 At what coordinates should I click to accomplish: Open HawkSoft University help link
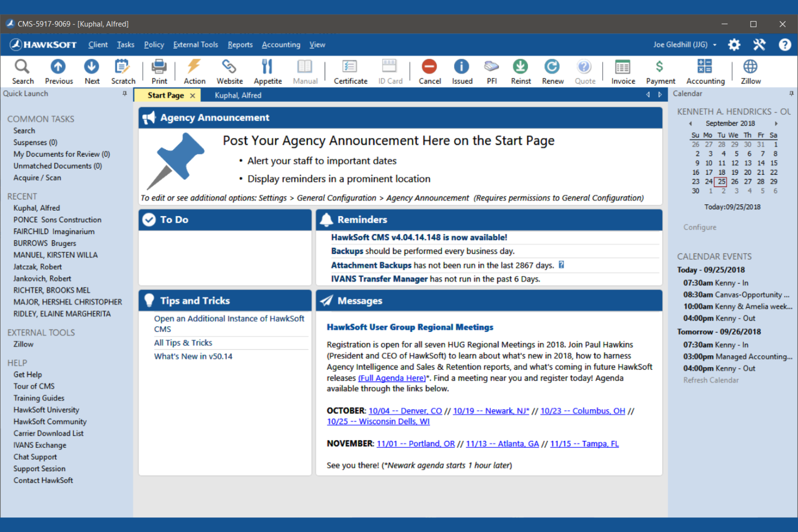(46, 410)
